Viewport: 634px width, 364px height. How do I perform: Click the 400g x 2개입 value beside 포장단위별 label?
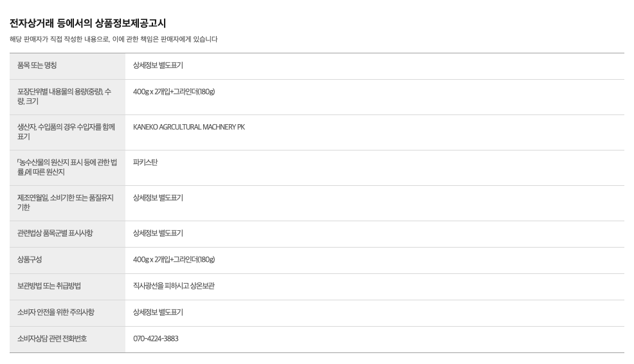174,92
